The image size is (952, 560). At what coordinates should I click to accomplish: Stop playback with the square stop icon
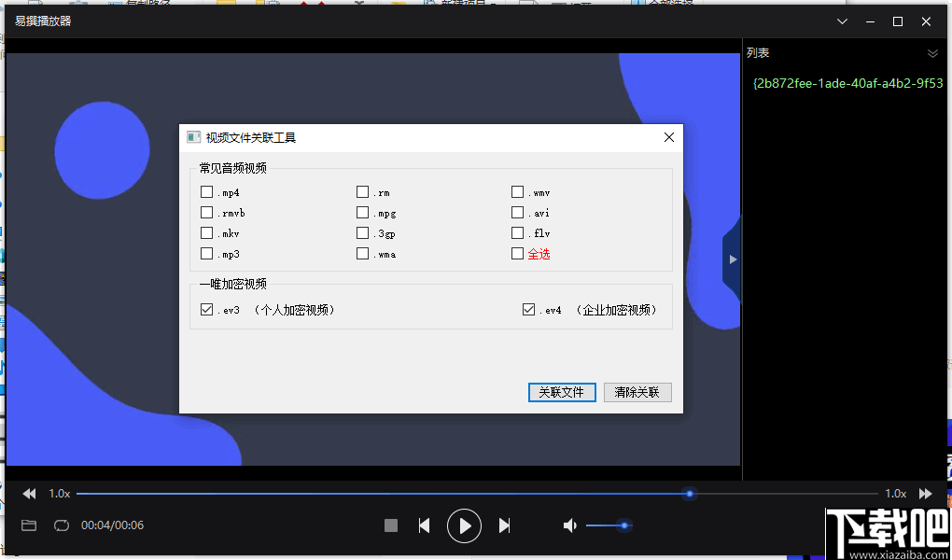pyautogui.click(x=390, y=525)
